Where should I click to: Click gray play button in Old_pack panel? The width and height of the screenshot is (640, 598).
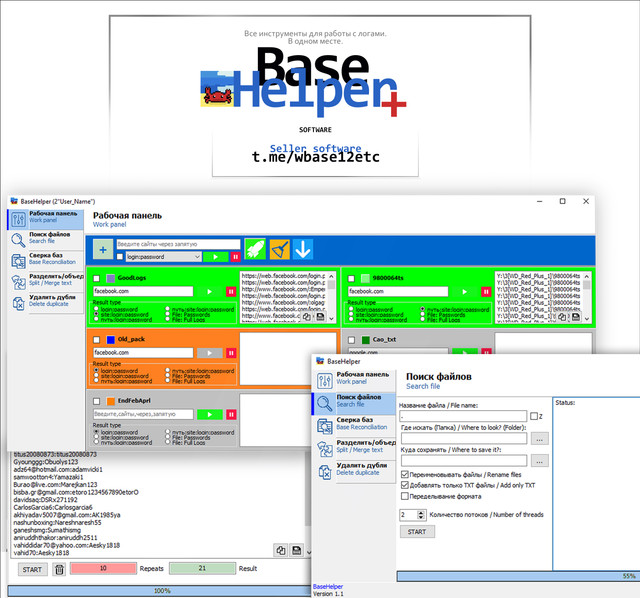(x=209, y=353)
